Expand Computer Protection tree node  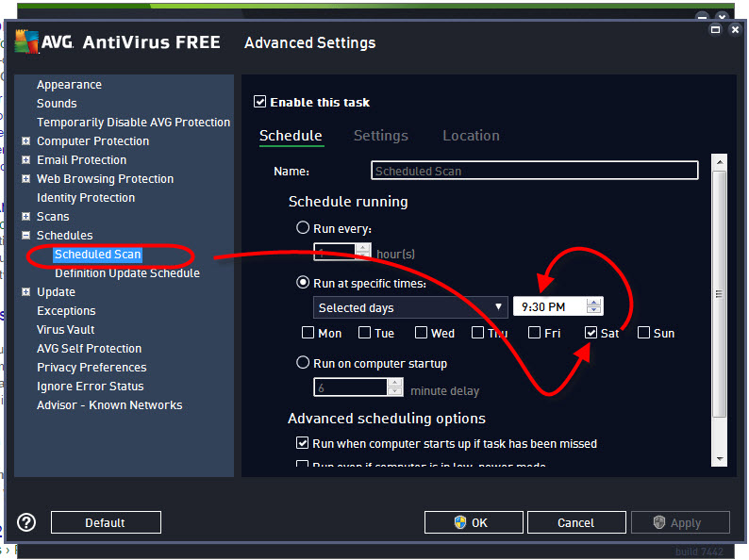pyautogui.click(x=25, y=140)
